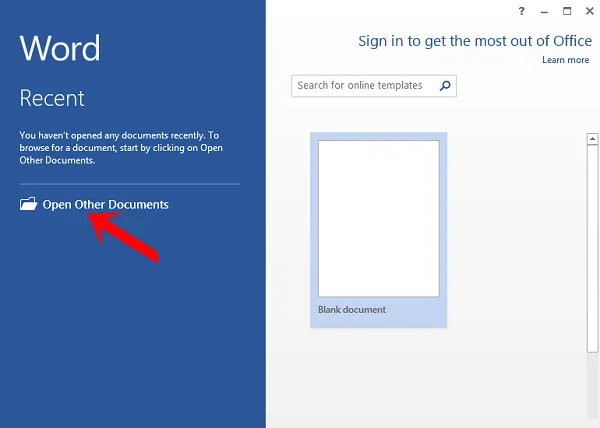Open the Learn more link
The width and height of the screenshot is (600, 428).
pyautogui.click(x=565, y=60)
